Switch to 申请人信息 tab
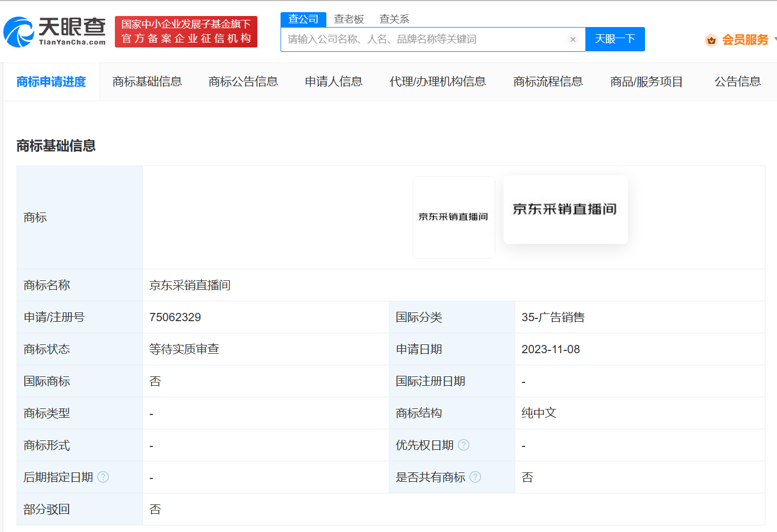Viewport: 777px width, 532px height. click(x=334, y=82)
